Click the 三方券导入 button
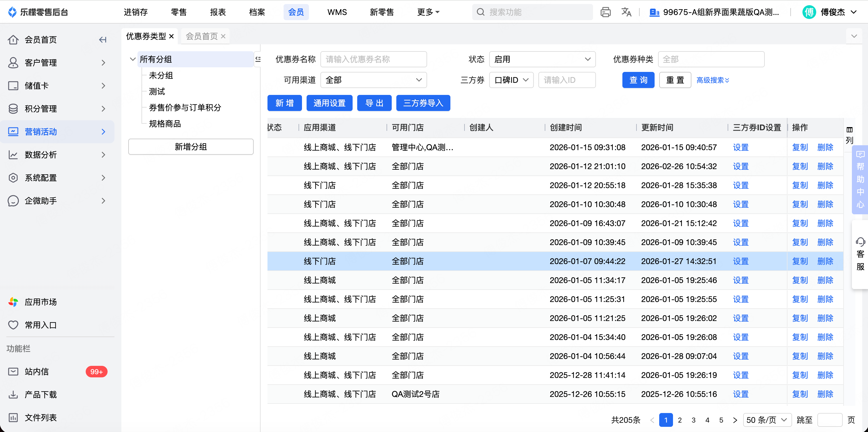868x432 pixels. tap(423, 103)
